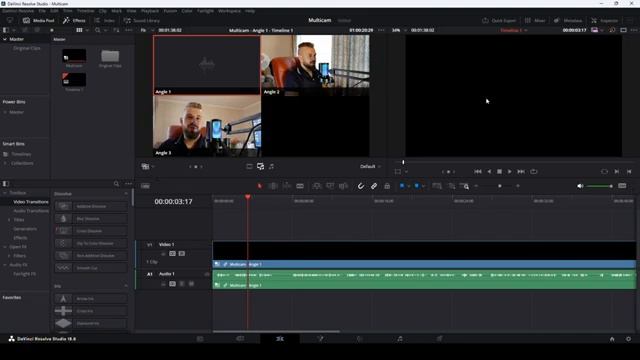Toggle the Snapping magnet icon
Viewport: 640px width, 360px height.
(x=361, y=186)
